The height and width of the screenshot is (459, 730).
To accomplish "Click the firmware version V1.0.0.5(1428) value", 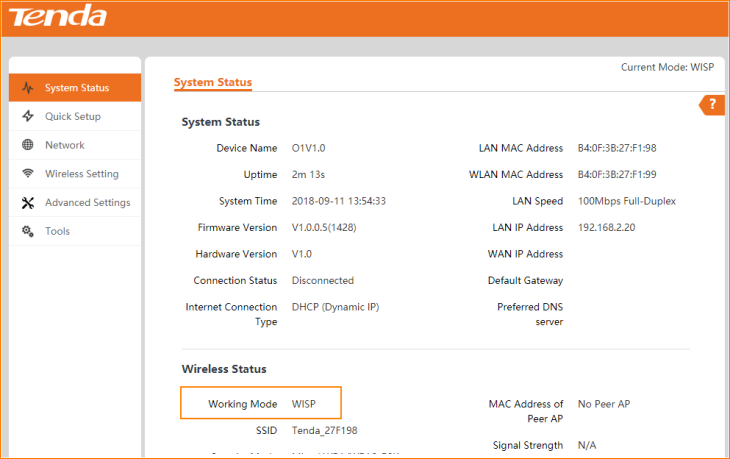I will tap(333, 228).
